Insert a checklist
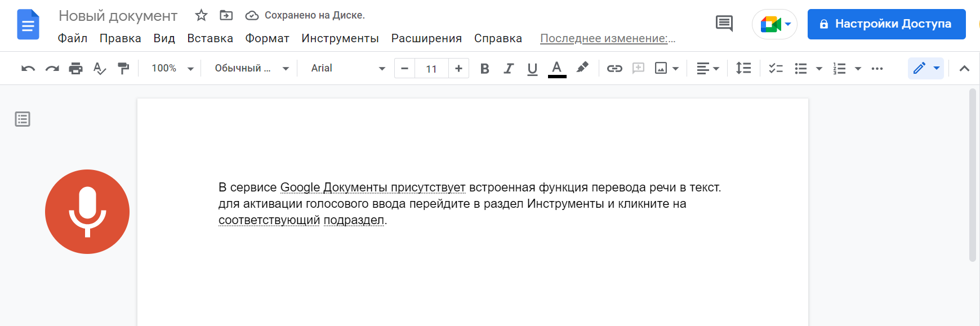 (x=776, y=69)
